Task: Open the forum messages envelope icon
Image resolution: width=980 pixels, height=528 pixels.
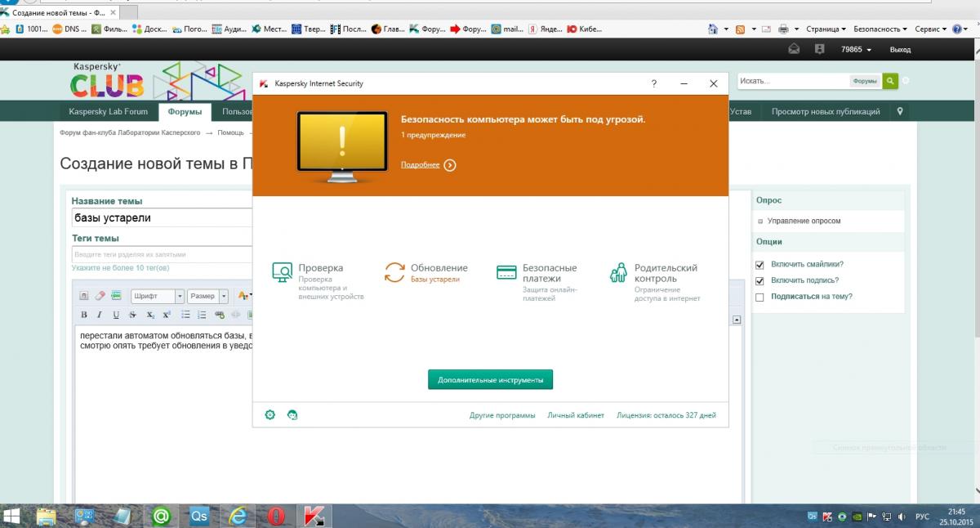Action: click(x=794, y=49)
